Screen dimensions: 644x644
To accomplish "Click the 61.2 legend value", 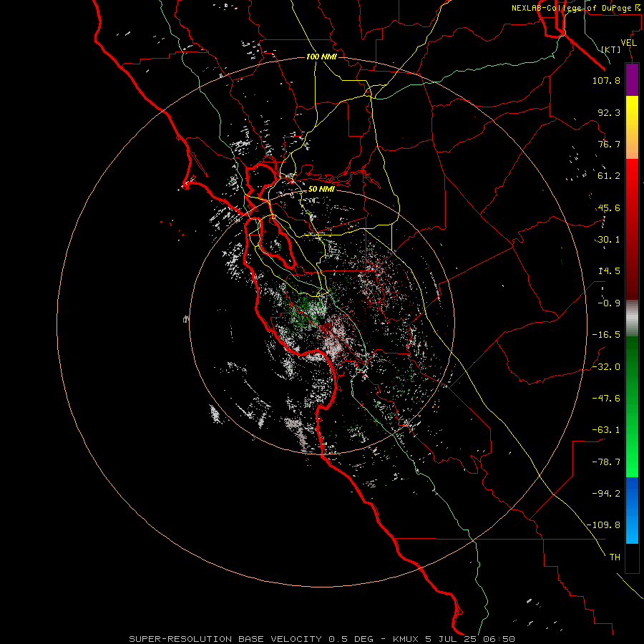I will 609,176.
